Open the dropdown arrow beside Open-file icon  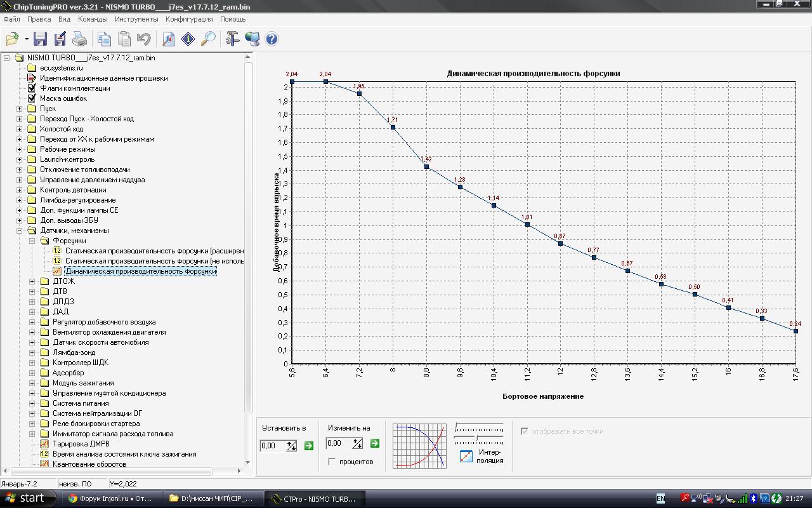(x=27, y=39)
